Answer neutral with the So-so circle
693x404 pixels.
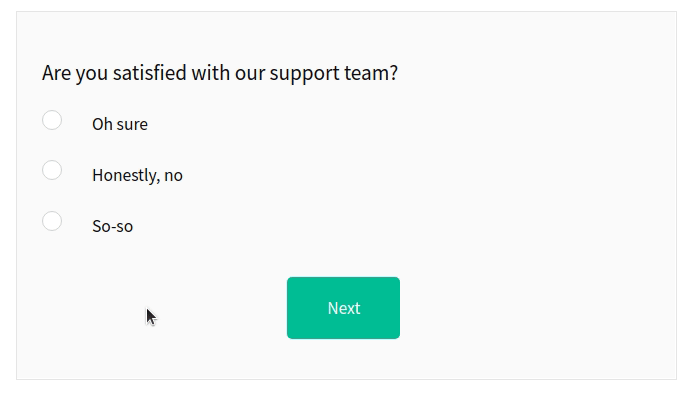pos(52,221)
